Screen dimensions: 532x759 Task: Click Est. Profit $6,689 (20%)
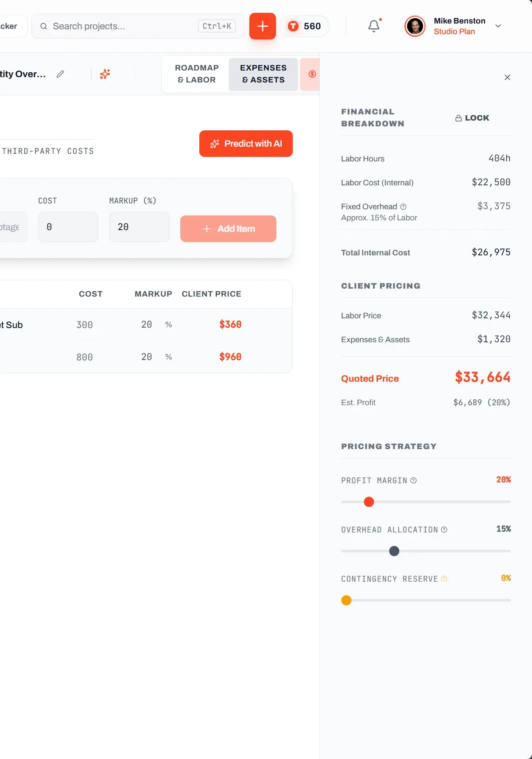click(x=482, y=403)
